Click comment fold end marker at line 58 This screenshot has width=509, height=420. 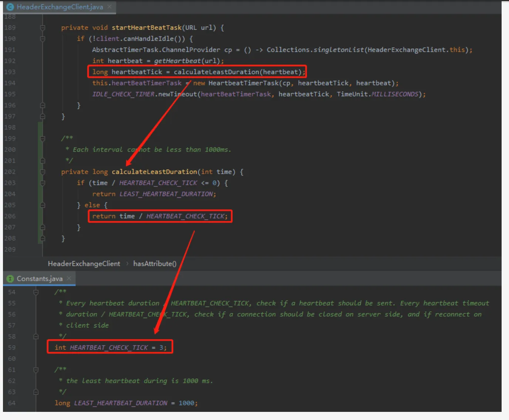[x=36, y=336]
